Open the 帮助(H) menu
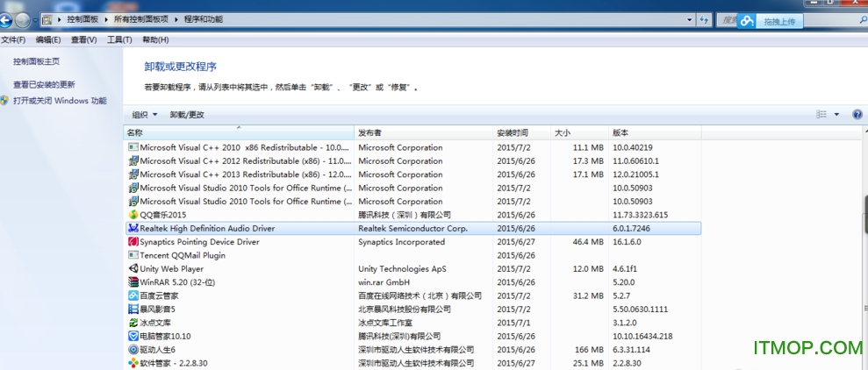 coord(155,39)
